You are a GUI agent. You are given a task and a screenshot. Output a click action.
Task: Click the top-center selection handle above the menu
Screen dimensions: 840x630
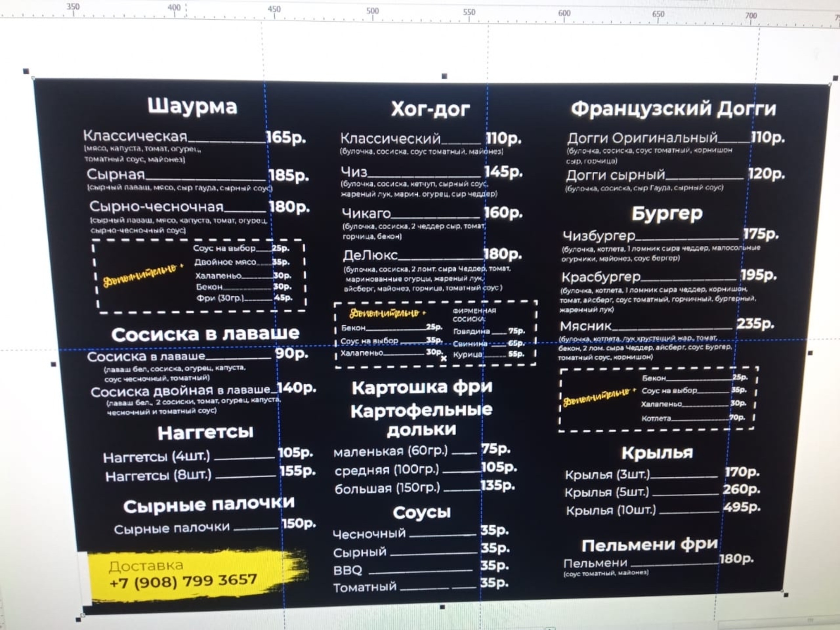[444, 76]
